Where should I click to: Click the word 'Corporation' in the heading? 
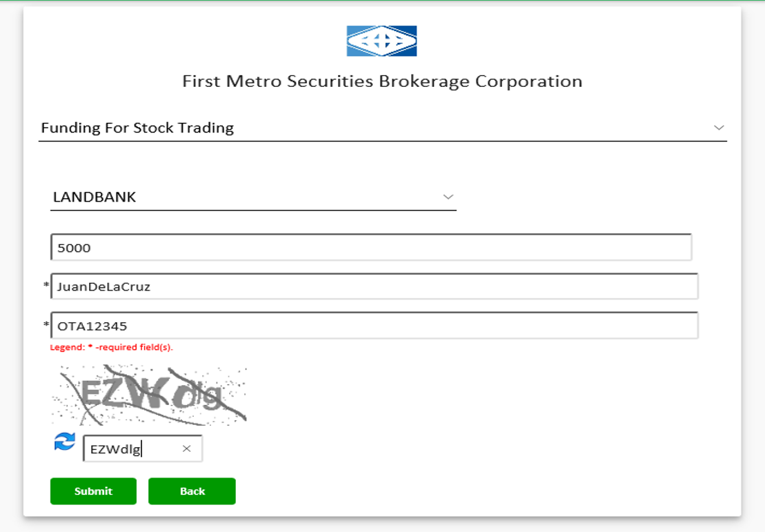(x=529, y=81)
